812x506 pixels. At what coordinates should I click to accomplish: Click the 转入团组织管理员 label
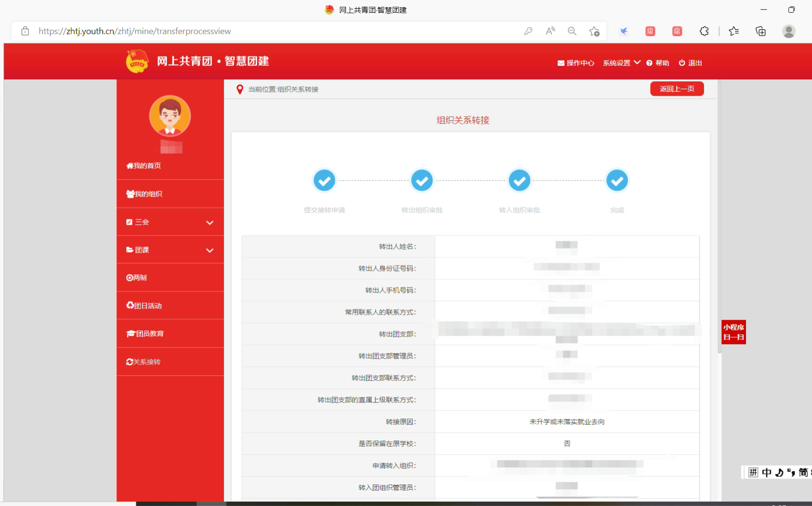click(x=387, y=487)
